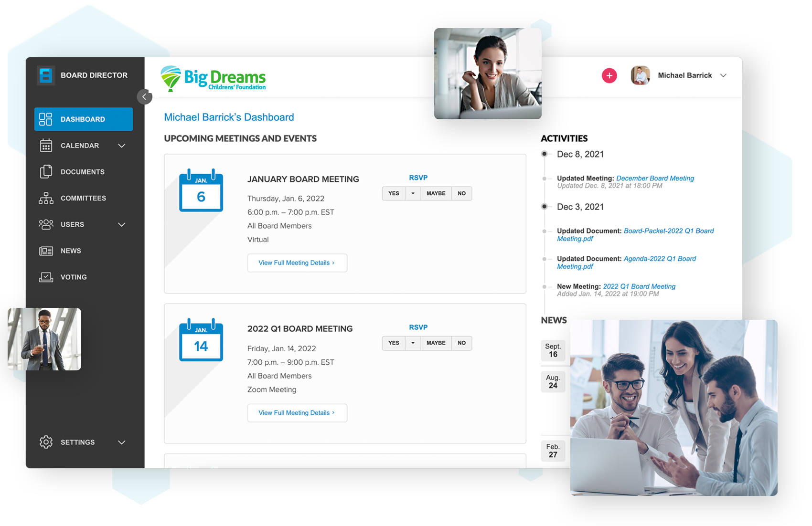Open Settings label in the sidebar
This screenshot has width=812, height=526.
(x=77, y=442)
